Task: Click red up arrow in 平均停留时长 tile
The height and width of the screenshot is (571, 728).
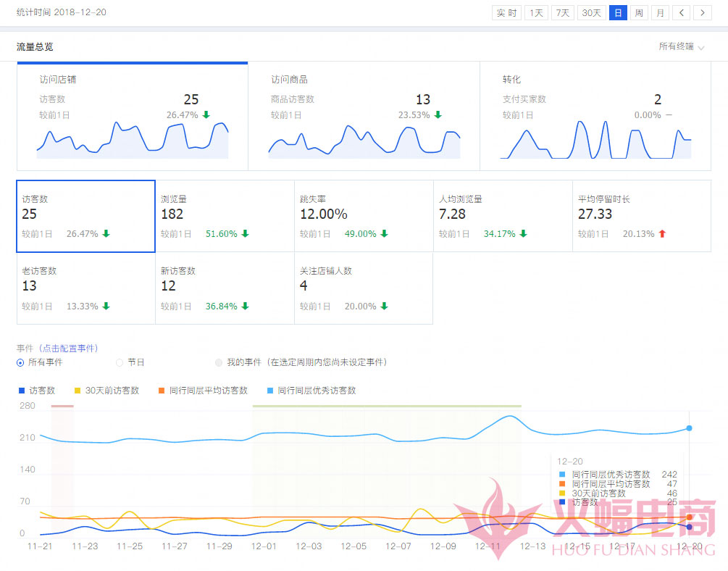Action: tap(662, 234)
